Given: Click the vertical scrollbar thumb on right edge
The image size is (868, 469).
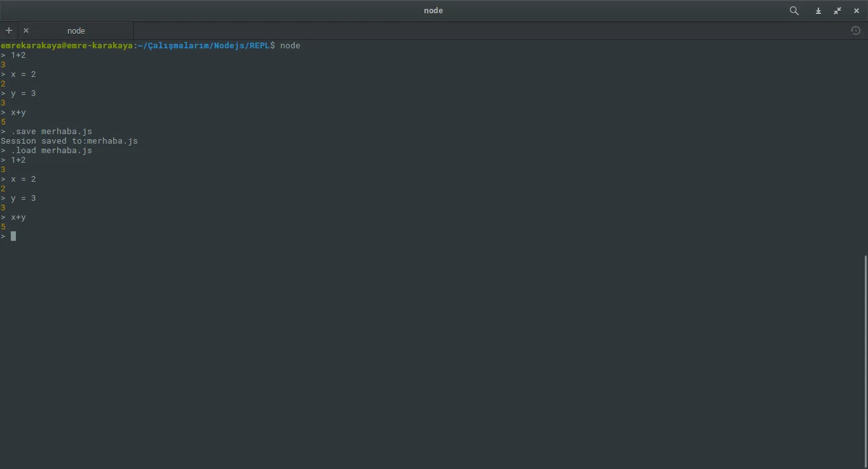Looking at the screenshot, I should pos(865,356).
